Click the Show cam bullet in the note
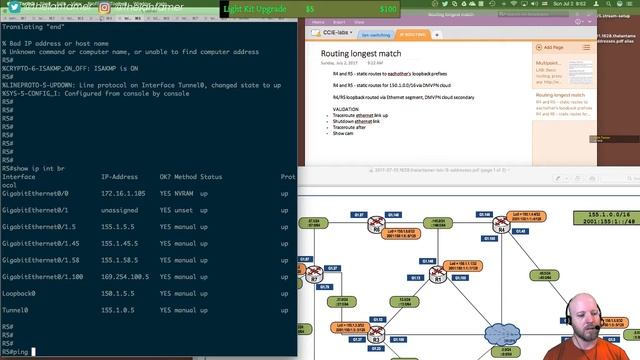Screen dimensions: 640x360 pos(343,133)
